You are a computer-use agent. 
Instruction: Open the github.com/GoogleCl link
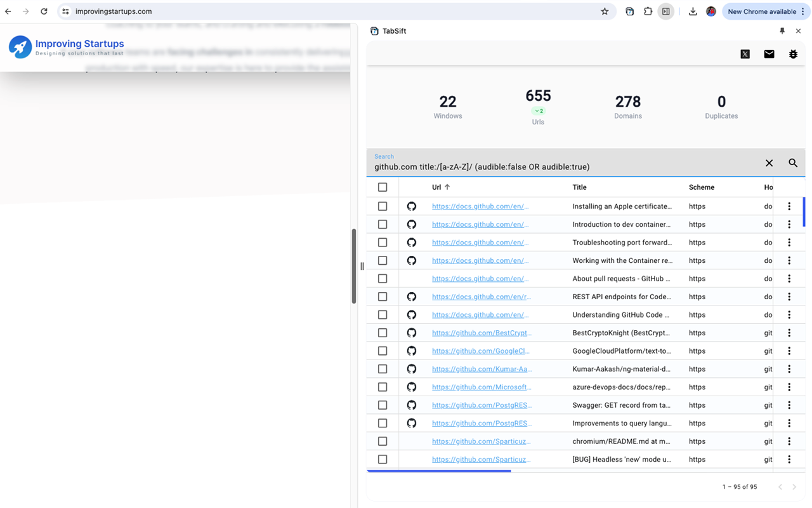pyautogui.click(x=481, y=351)
